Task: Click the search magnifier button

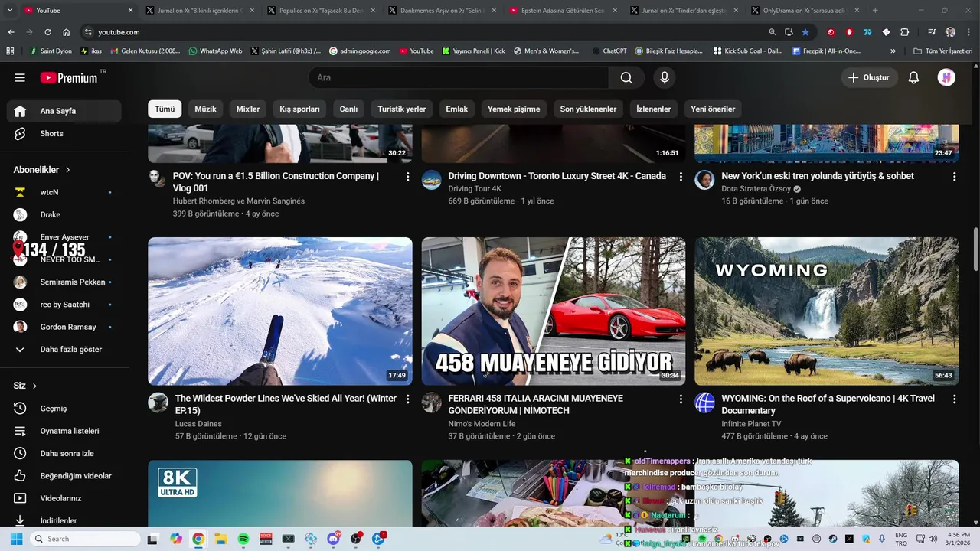Action: pyautogui.click(x=626, y=77)
